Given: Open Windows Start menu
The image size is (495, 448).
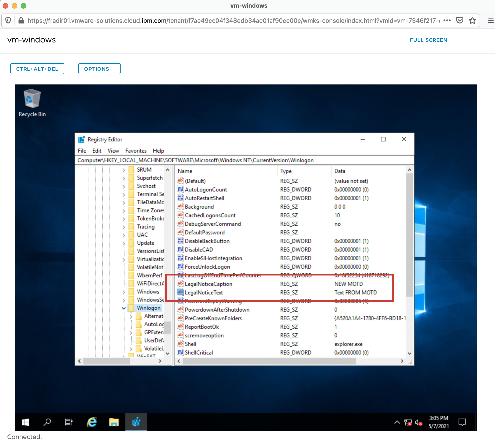Looking at the screenshot, I should (x=26, y=422).
